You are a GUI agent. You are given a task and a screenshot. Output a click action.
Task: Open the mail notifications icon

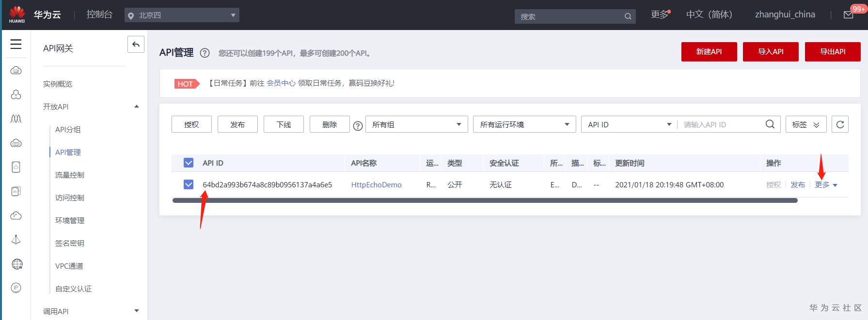848,15
